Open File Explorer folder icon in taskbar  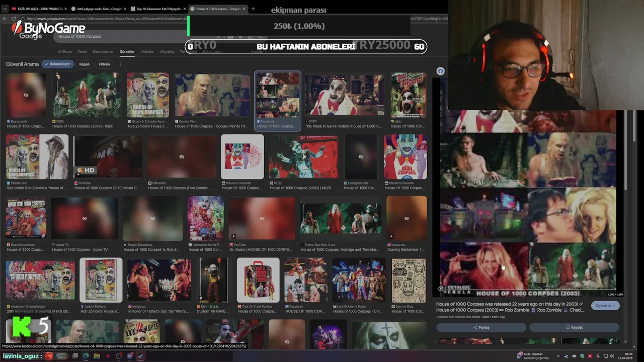tap(96, 356)
